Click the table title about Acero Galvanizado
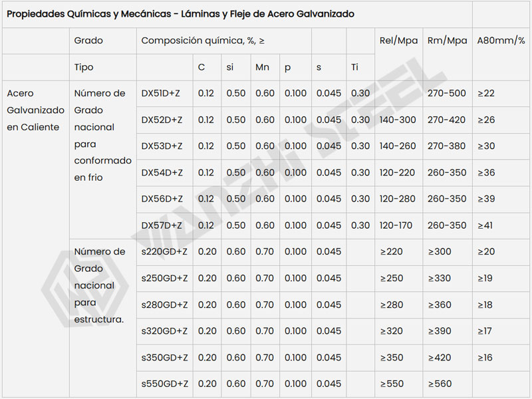This screenshot has height=399, width=532. (180, 14)
